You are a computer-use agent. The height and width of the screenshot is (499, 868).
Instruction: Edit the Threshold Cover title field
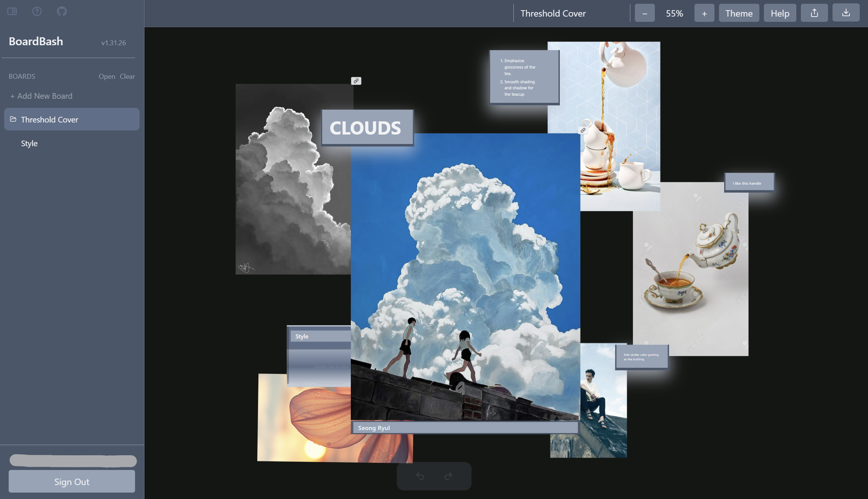[571, 13]
